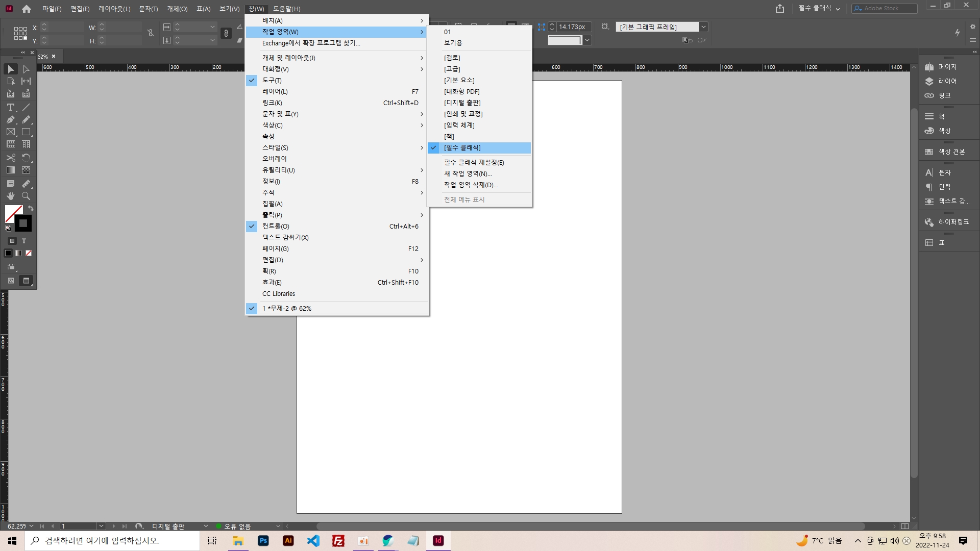Toggle the 도구(T) checked menu item
This screenshot has width=980, height=551.
coord(272,80)
